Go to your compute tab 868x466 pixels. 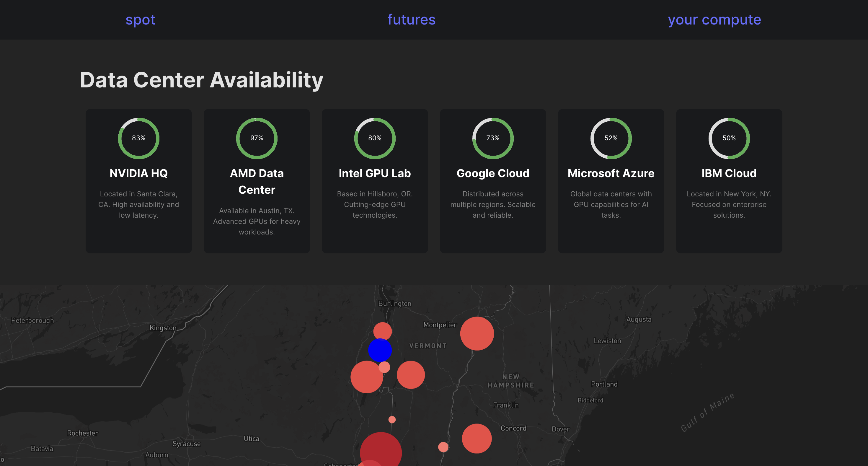click(714, 19)
